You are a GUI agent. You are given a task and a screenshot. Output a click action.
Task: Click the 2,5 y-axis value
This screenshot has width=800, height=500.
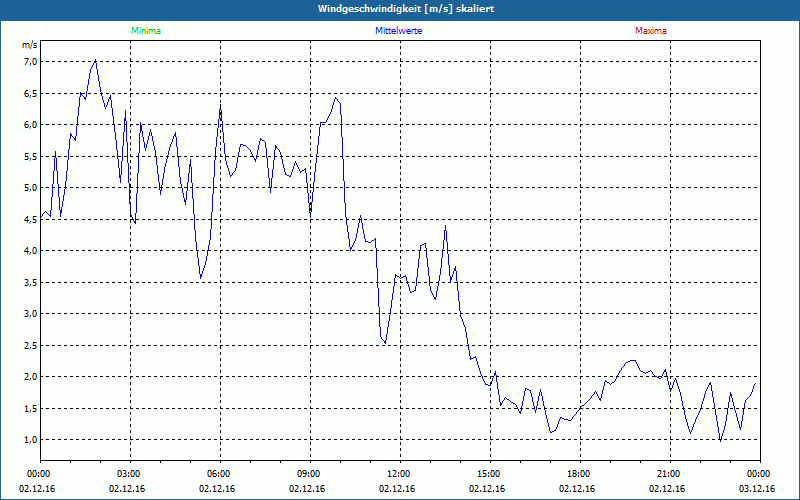(x=31, y=345)
